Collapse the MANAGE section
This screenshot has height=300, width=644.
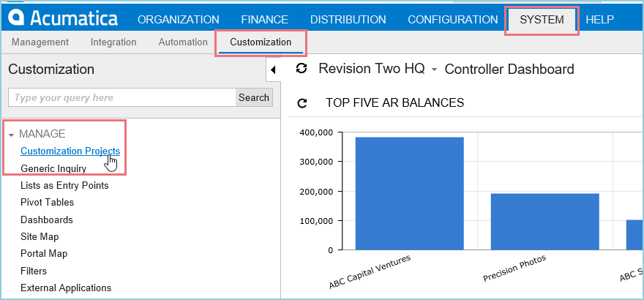click(12, 135)
